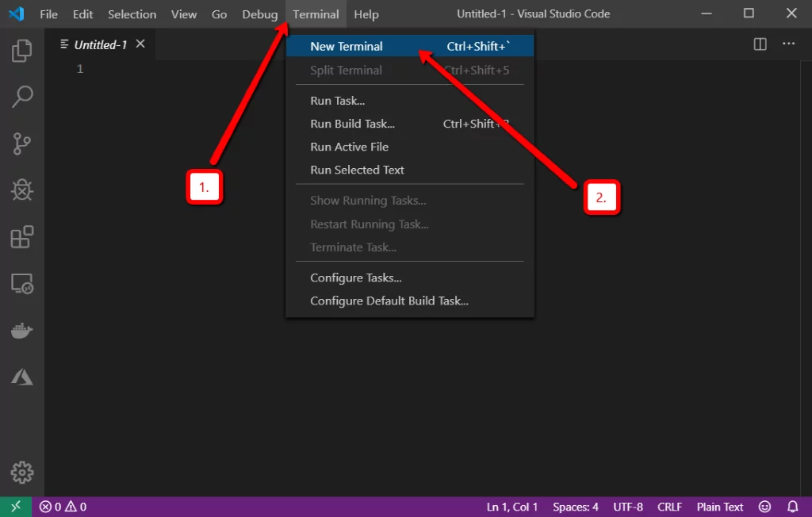812x517 pixels.
Task: Close the open Terminal menu
Action: pyautogui.click(x=316, y=14)
